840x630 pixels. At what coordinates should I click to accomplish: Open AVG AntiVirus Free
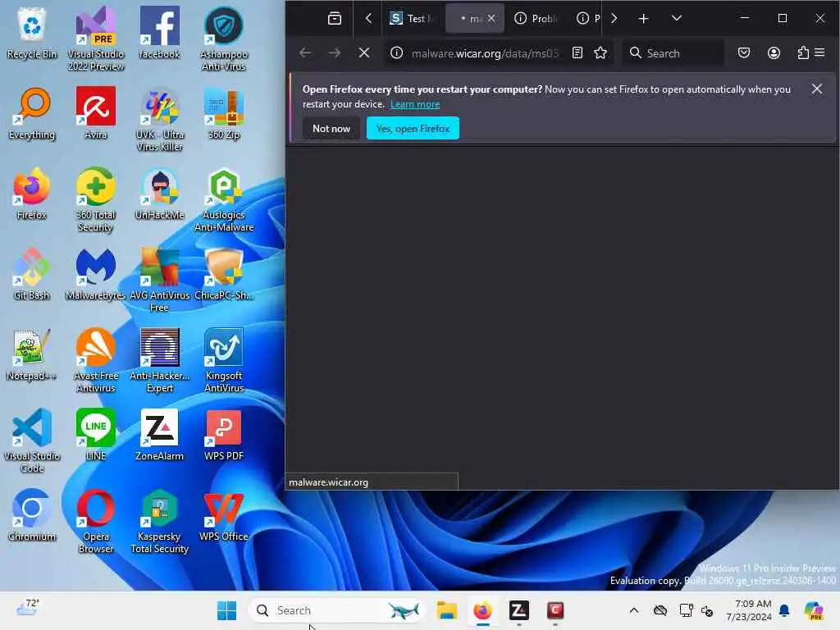(159, 281)
